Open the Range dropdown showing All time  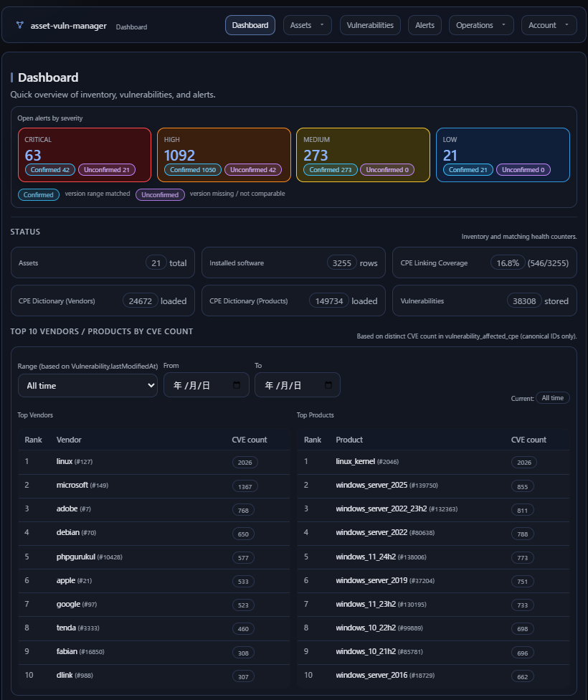pyautogui.click(x=87, y=385)
